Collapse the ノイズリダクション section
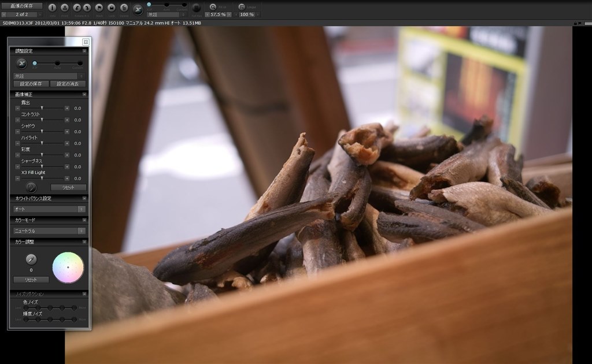 point(84,294)
